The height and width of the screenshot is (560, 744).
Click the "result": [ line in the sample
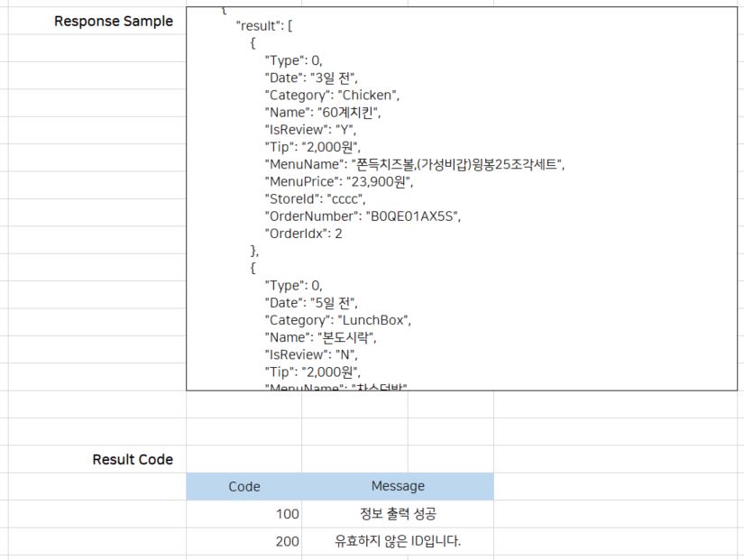(x=264, y=26)
